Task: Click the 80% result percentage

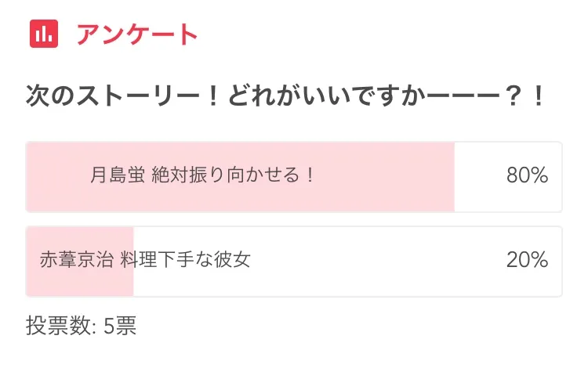Action: pyautogui.click(x=527, y=176)
